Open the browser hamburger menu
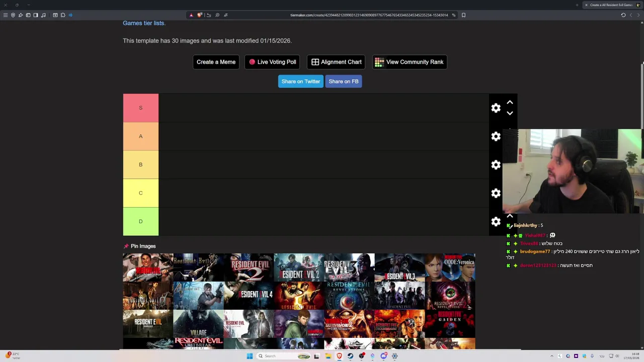644x362 pixels. [x=6, y=15]
